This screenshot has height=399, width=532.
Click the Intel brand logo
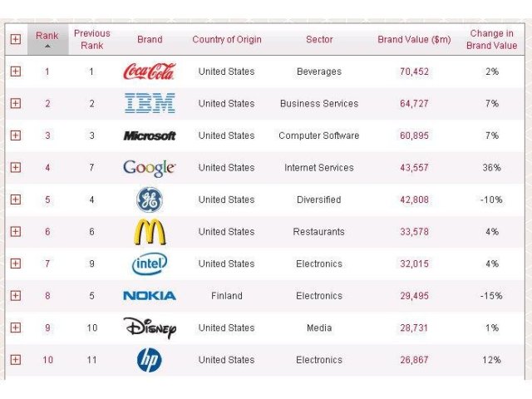(150, 264)
